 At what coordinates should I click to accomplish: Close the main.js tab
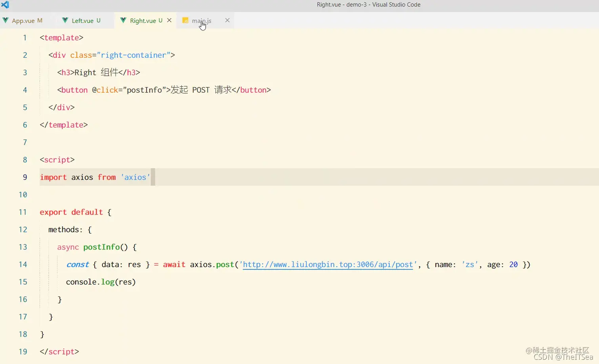(227, 20)
